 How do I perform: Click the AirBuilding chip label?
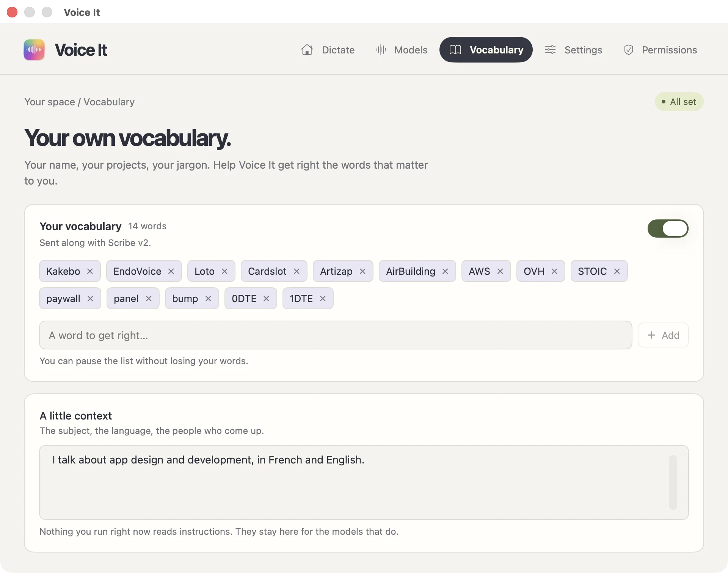(x=411, y=271)
